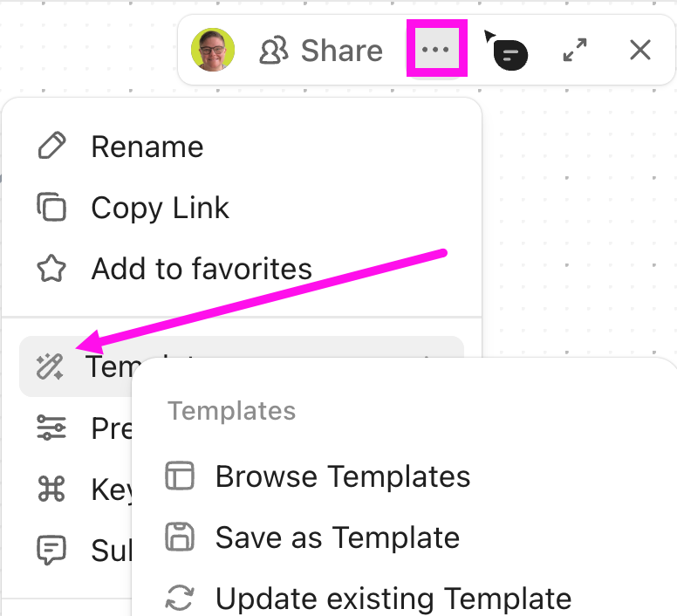Expand the whiteboard to full screen

[575, 51]
